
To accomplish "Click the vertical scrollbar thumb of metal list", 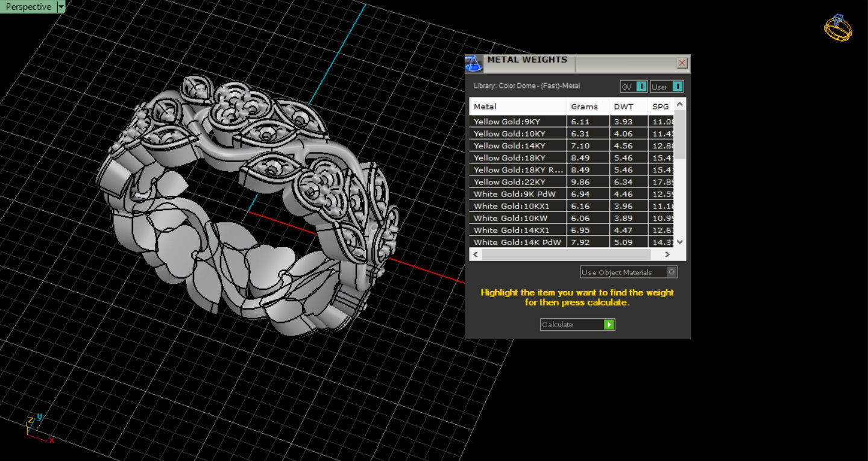I will coord(680,134).
